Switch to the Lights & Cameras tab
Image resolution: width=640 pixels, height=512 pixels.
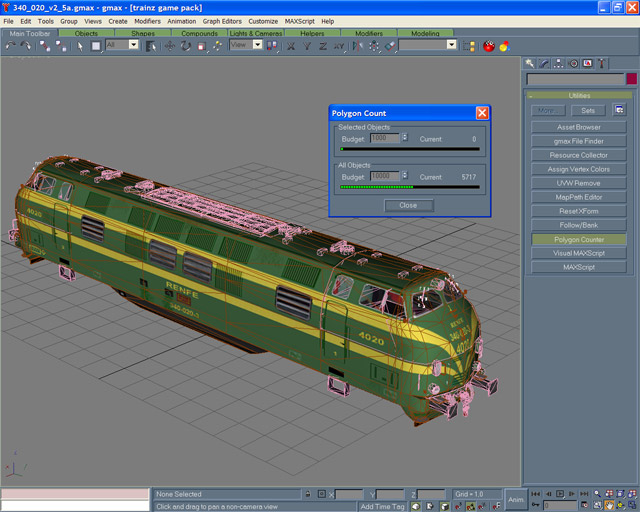point(255,33)
